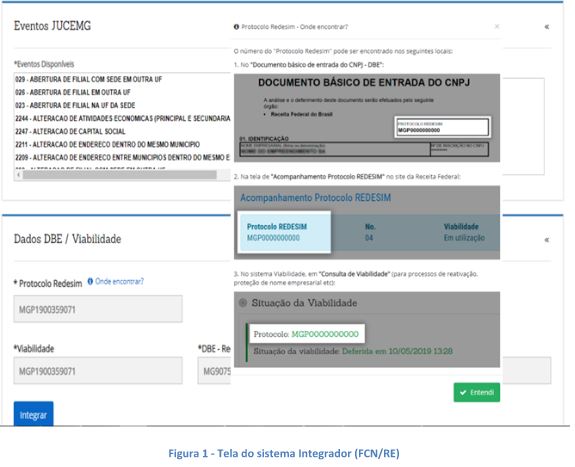This screenshot has width=575, height=467.
Task: Select 2209 - Alteracao de endereco entre municipios
Action: coord(122,157)
